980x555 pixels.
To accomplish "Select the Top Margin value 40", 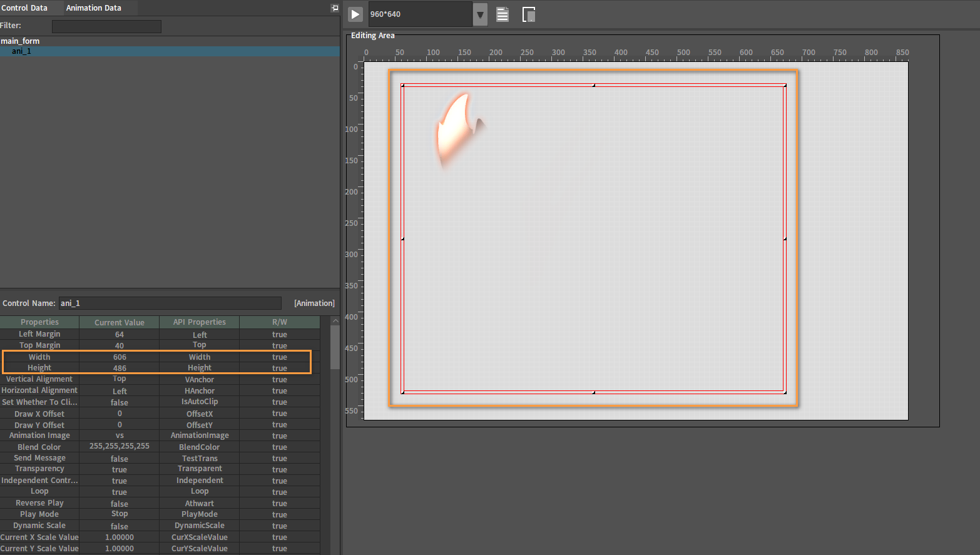I will 120,345.
